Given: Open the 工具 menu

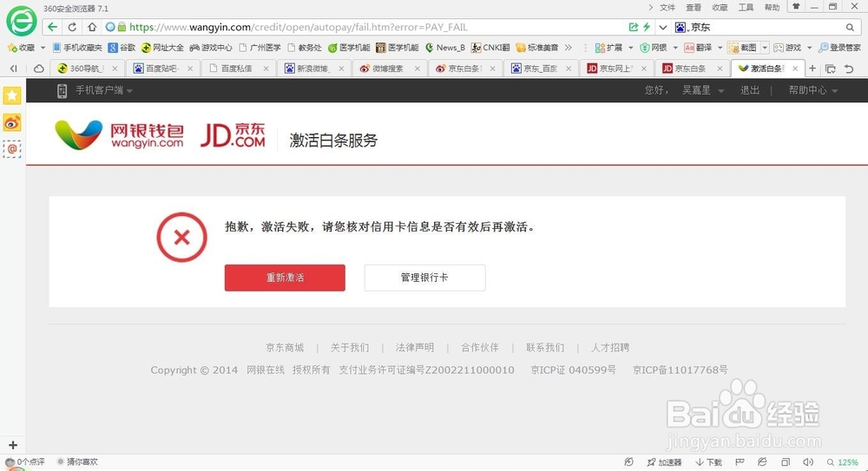Looking at the screenshot, I should point(746,7).
